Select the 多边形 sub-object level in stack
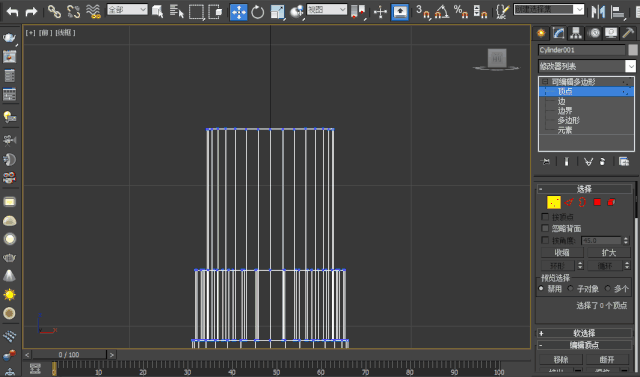This screenshot has width=640, height=377. (569, 120)
